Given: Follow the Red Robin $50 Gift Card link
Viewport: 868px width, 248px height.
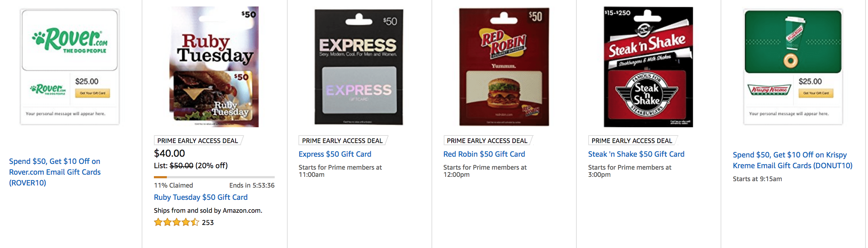Looking at the screenshot, I should click(484, 154).
